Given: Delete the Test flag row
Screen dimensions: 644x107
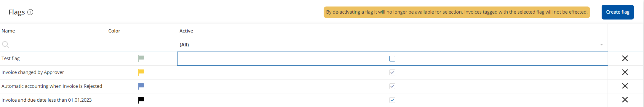Looking at the screenshot, I should coord(625,59).
